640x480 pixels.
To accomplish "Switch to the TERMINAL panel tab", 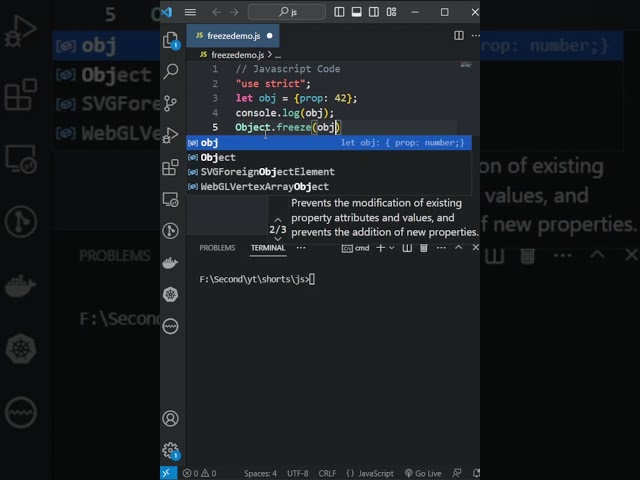I will [x=268, y=248].
